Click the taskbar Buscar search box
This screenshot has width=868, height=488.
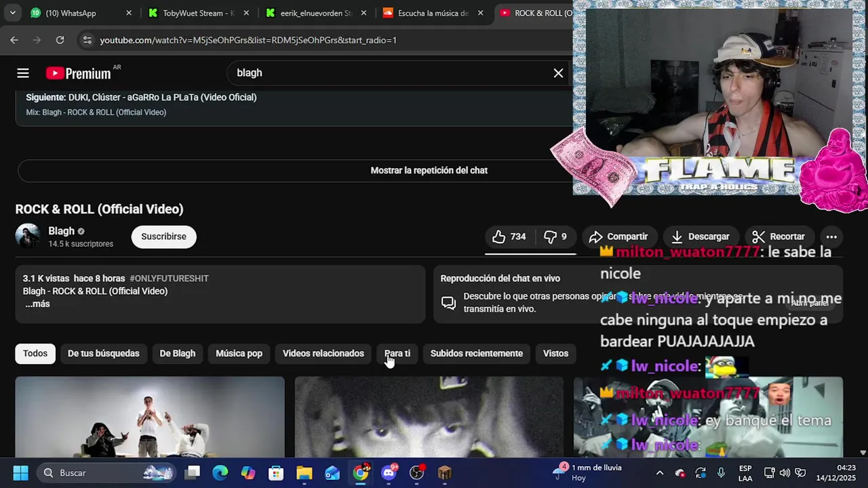(x=105, y=472)
